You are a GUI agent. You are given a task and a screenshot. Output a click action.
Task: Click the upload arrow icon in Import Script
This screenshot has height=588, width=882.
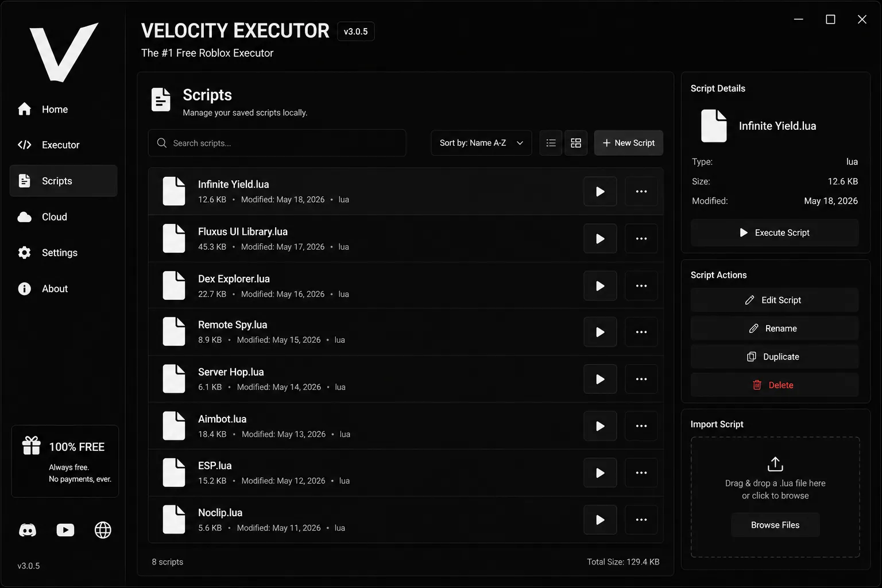pos(775,463)
